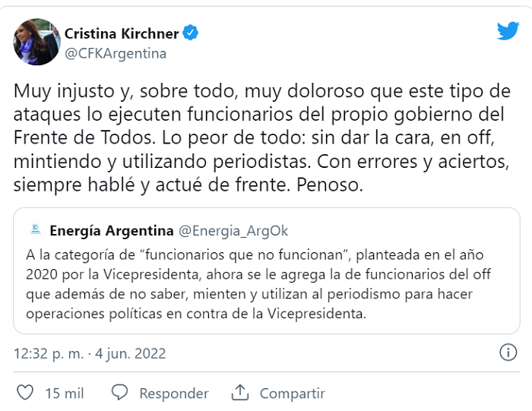View the 15 mil likes count
The image size is (532, 411).
[65, 394]
